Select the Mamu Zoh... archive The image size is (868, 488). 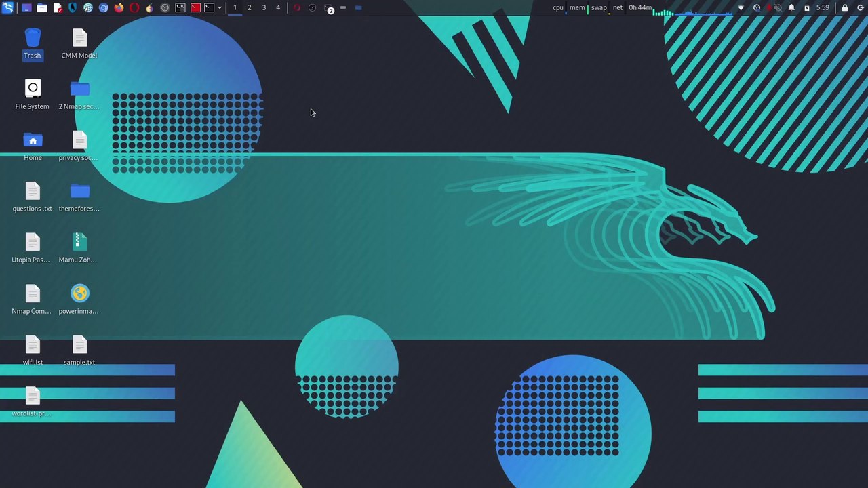pos(79,248)
